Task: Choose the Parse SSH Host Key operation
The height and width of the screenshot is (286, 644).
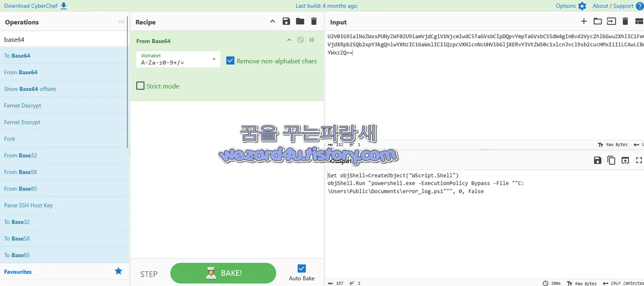Action: (x=64, y=206)
